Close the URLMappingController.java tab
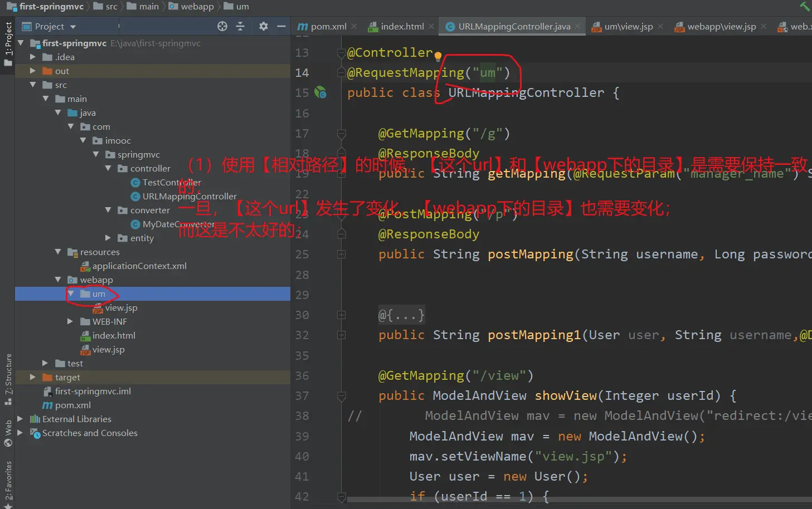This screenshot has height=509, width=812. (x=577, y=26)
